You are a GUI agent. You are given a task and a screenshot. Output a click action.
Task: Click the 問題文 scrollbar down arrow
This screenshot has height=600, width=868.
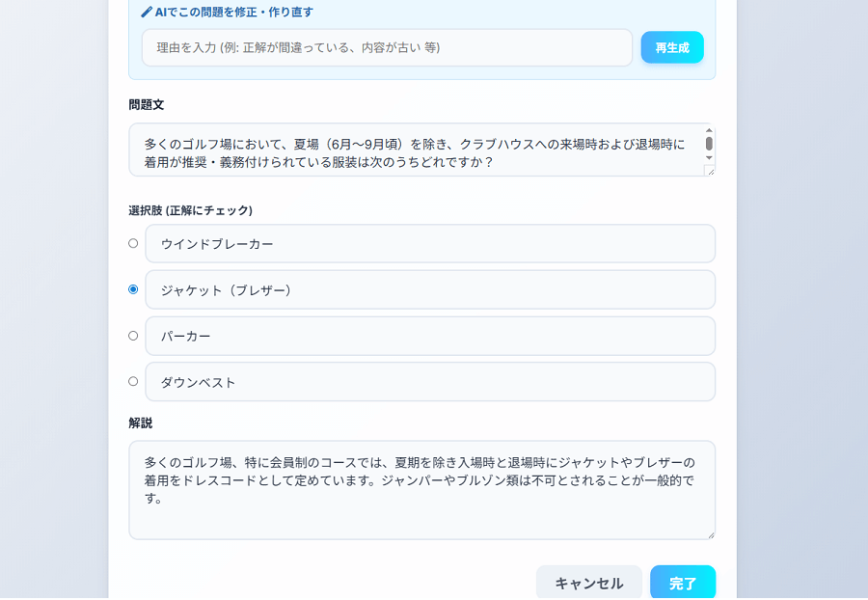(709, 157)
